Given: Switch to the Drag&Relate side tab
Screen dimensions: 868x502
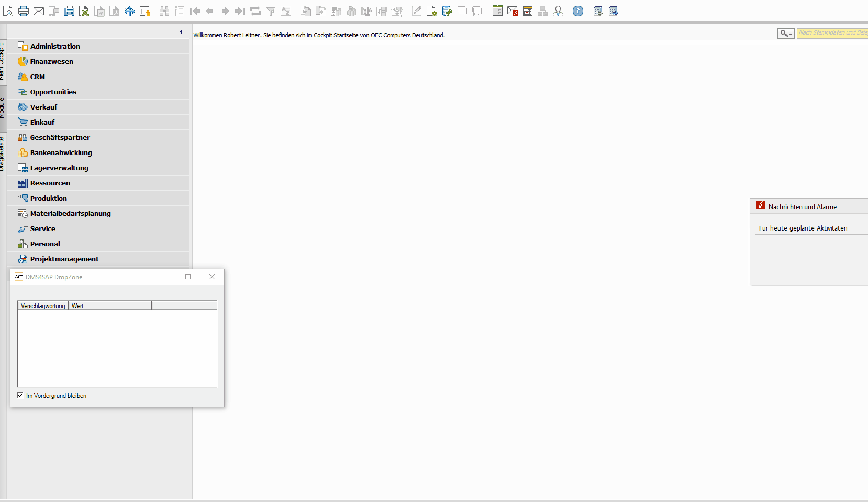Looking at the screenshot, I should [x=3, y=154].
